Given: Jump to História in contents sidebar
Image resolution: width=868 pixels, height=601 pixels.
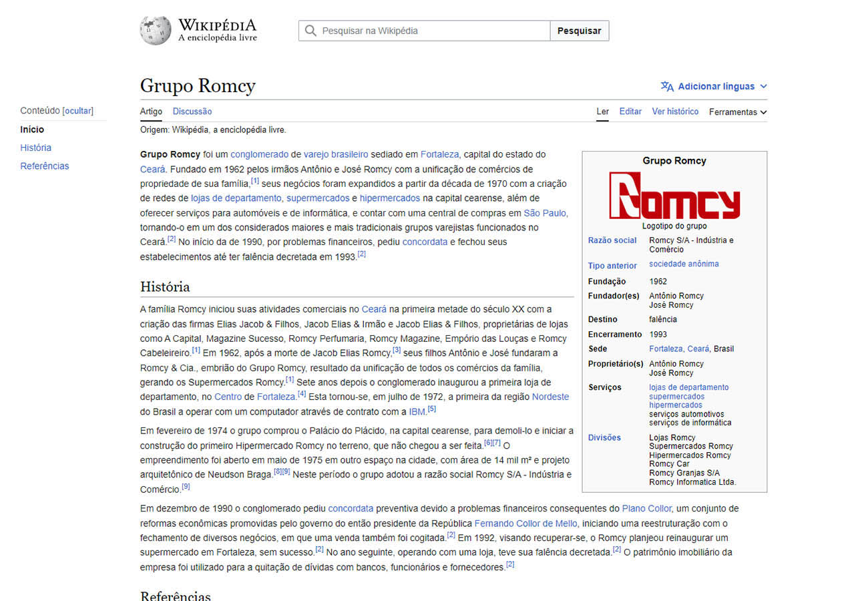Looking at the screenshot, I should (35, 148).
